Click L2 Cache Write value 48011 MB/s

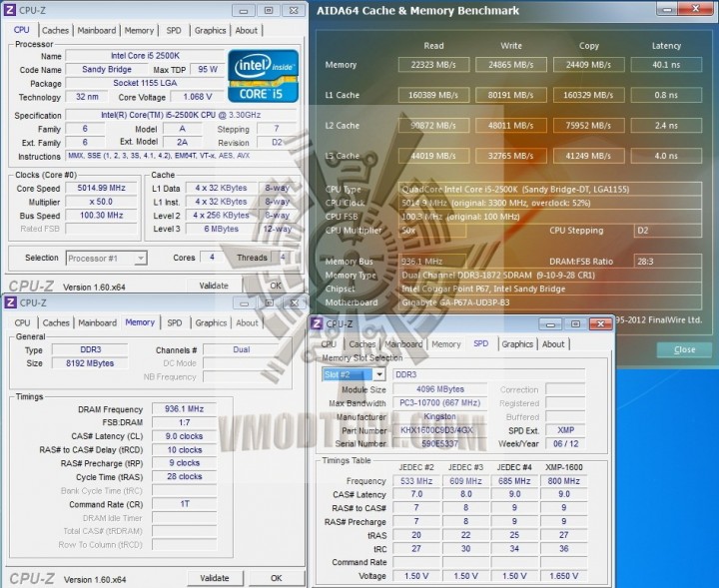point(511,125)
